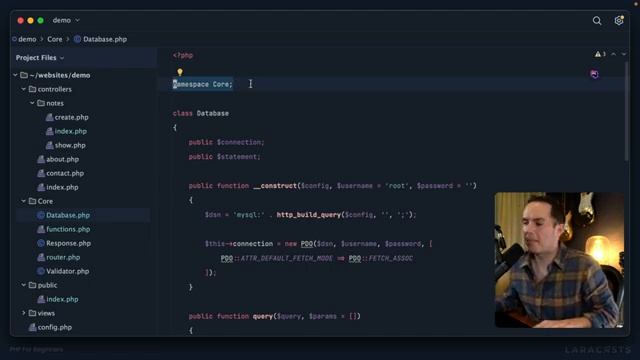Click the lightbulb quick-fix icon
The height and width of the screenshot is (360, 640).
click(x=180, y=72)
